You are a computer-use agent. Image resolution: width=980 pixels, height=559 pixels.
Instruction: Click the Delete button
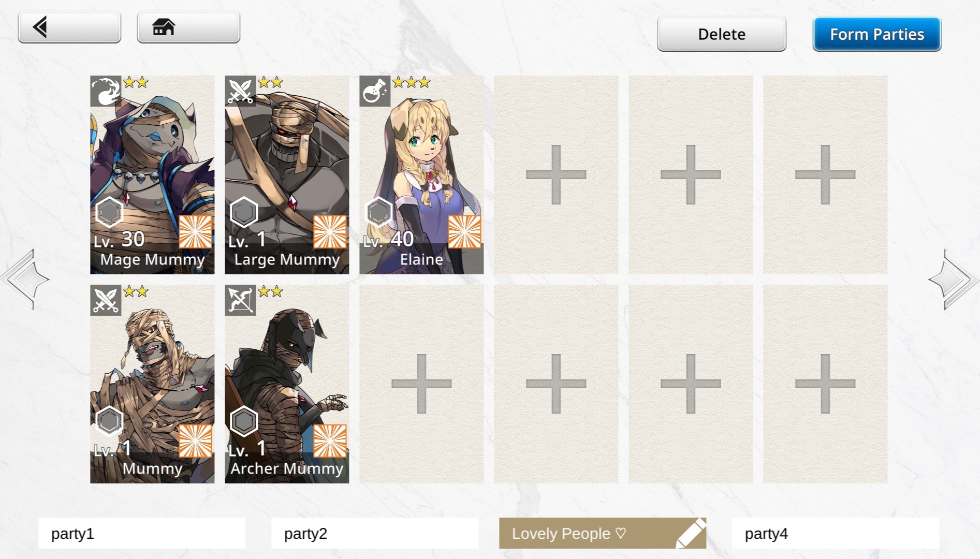tap(722, 34)
